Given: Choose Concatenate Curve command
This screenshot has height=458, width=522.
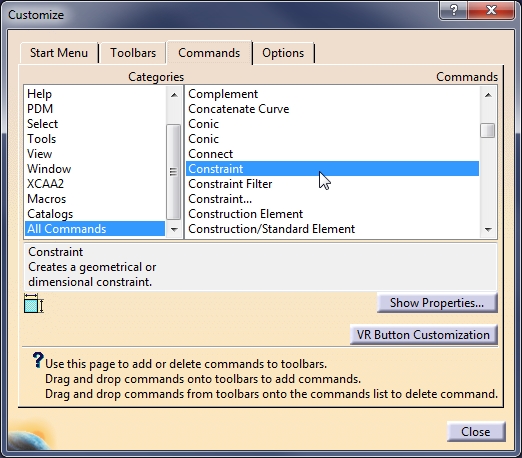Looking at the screenshot, I should 239,109.
